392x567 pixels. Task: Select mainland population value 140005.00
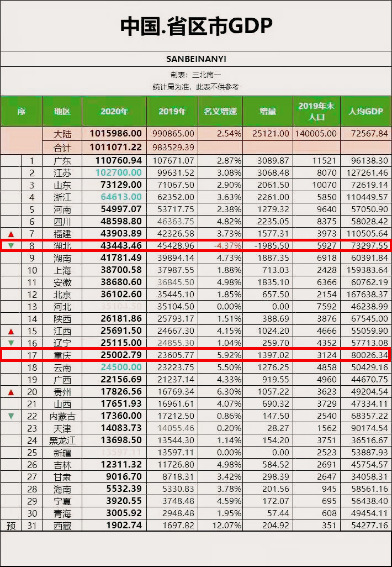click(x=316, y=134)
